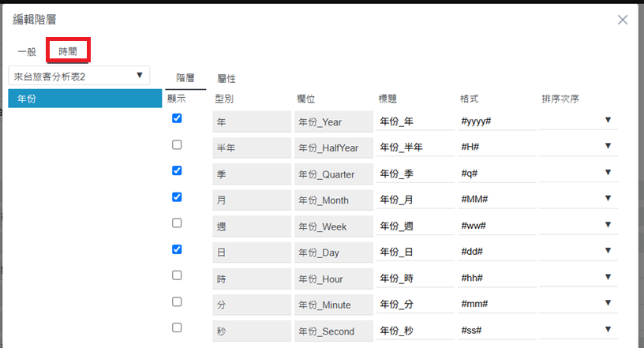Enable the 半年 display checkbox

(177, 144)
